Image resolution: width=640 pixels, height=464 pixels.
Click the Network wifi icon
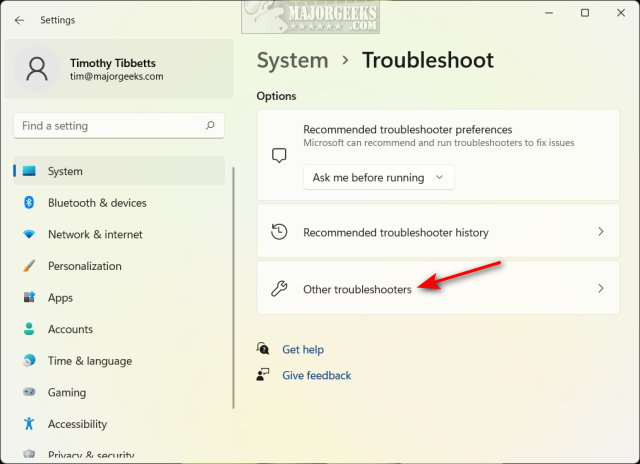pyautogui.click(x=29, y=234)
